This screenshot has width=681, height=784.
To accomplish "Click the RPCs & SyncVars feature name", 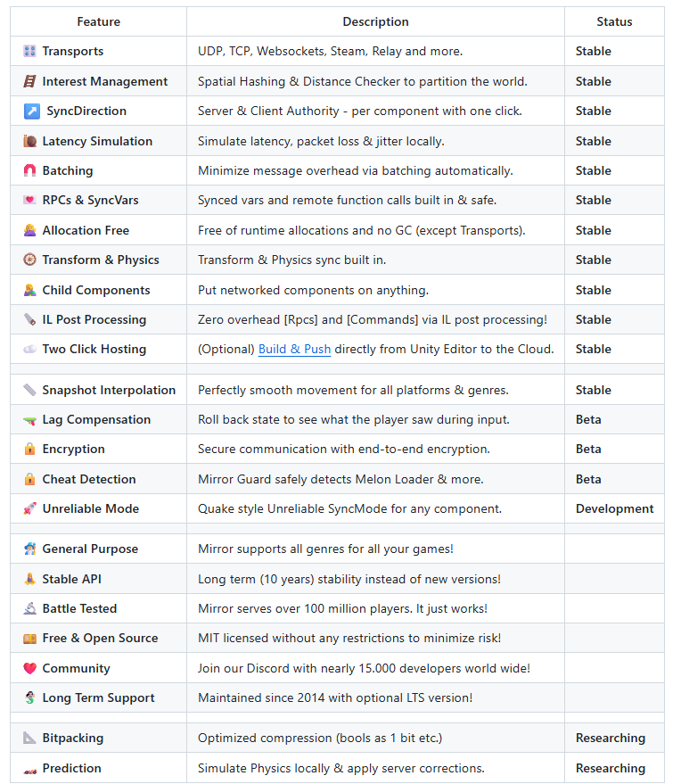I will [x=90, y=200].
